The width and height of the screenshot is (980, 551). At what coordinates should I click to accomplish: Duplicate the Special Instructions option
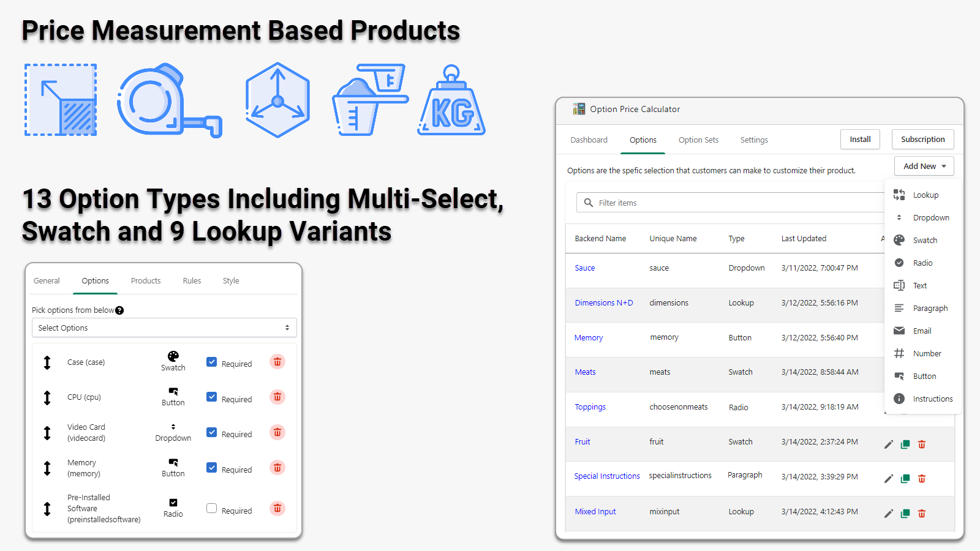[905, 479]
